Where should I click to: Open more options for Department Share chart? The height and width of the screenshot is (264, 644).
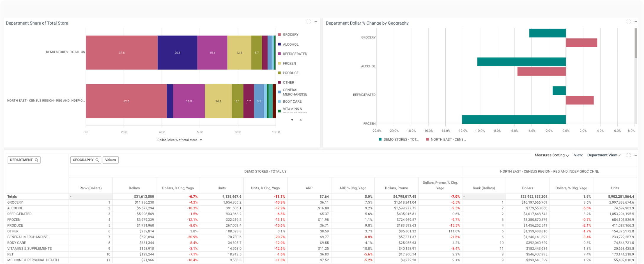(315, 21)
